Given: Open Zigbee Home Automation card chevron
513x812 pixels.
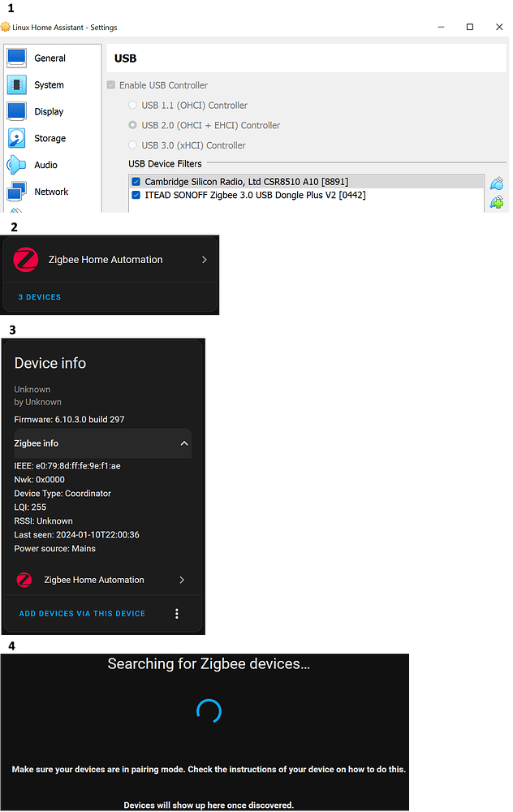Looking at the screenshot, I should [205, 260].
